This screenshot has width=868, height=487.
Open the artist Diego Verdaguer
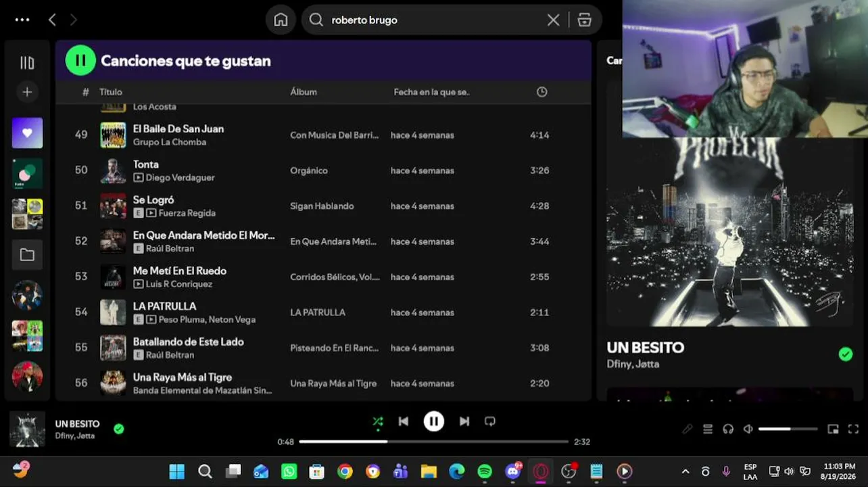tap(180, 178)
